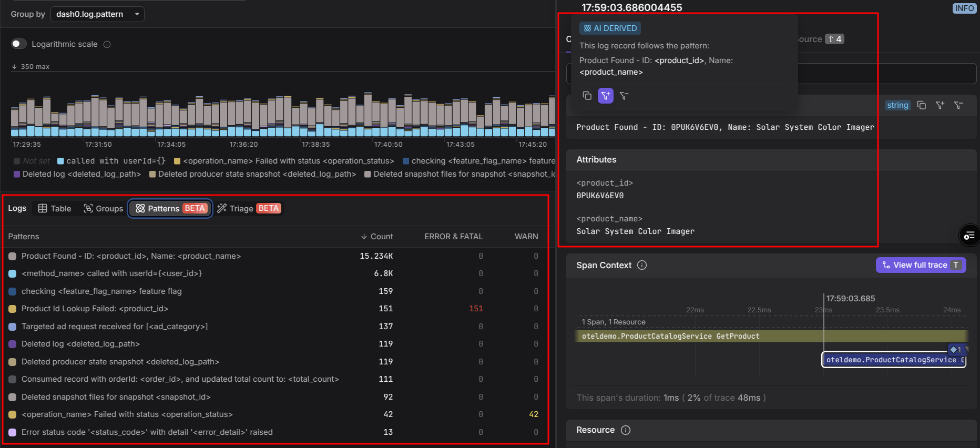Toggle 'Not set' legend entry
Viewport: 980px width, 448px height.
coord(32,161)
